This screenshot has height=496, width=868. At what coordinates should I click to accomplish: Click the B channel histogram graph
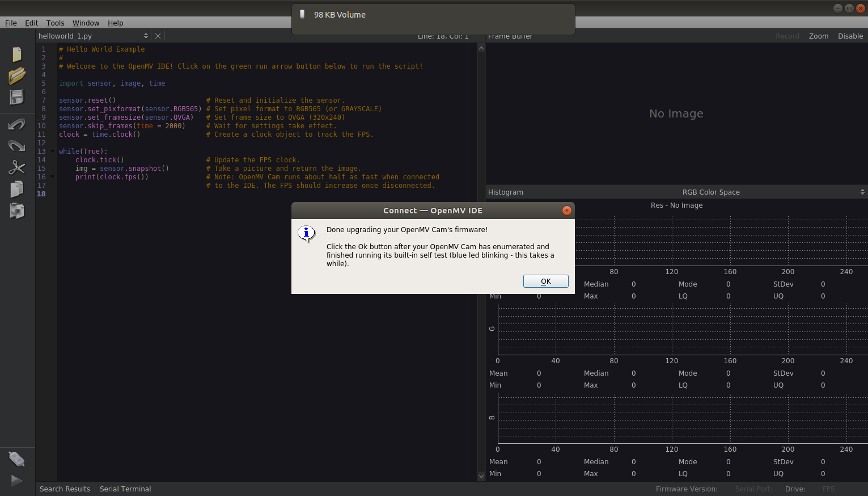point(683,418)
